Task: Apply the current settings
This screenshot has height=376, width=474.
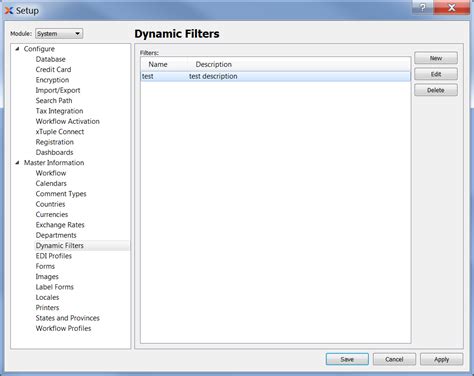Action: 441,359
